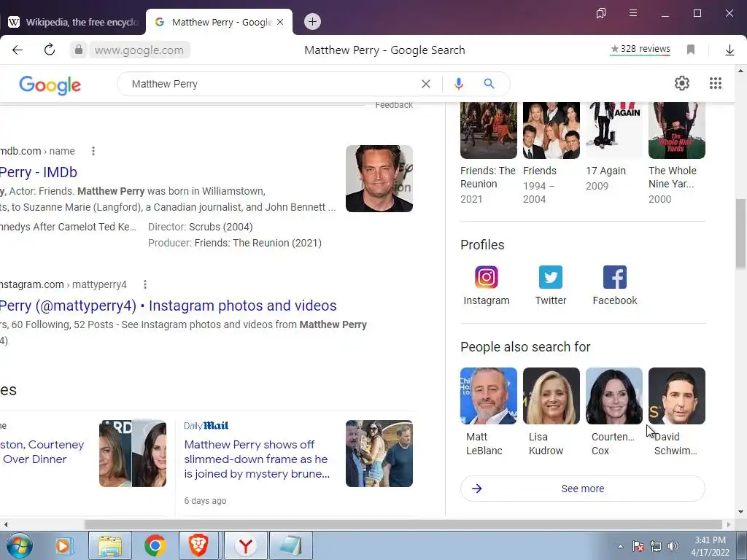Viewport: 747px width, 560px height.
Task: Click the padlock site security icon
Action: click(x=79, y=50)
